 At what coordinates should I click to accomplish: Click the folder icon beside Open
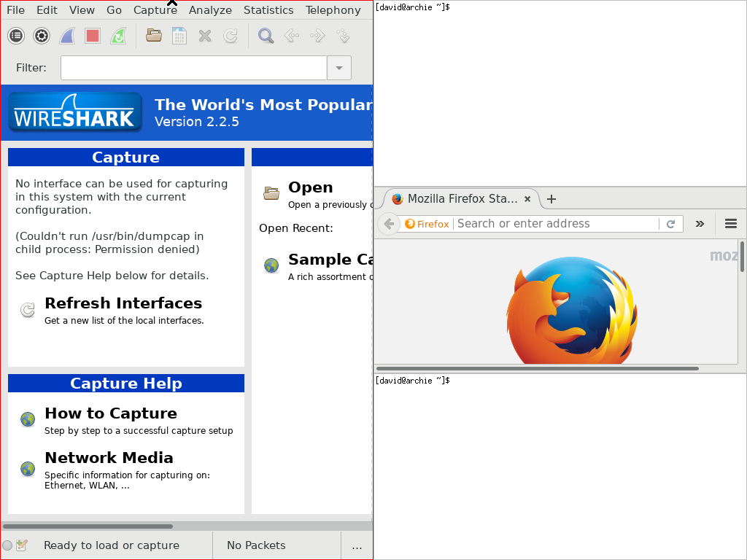(x=271, y=193)
